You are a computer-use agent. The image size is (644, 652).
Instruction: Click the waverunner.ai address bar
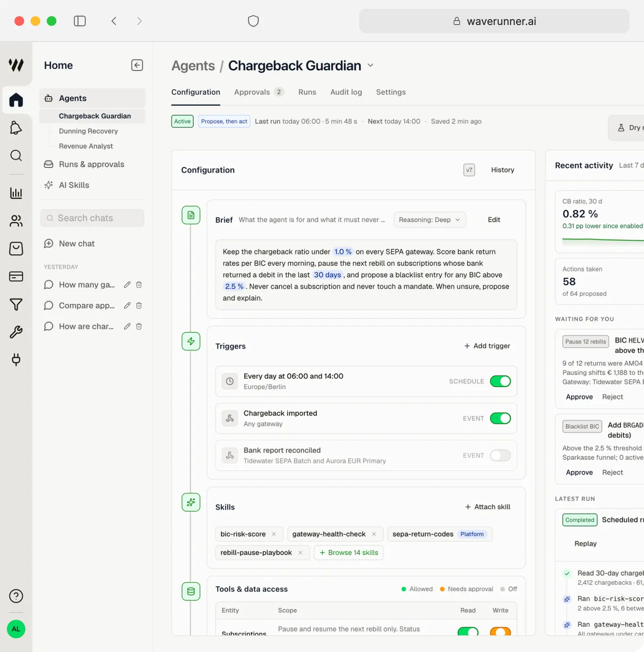494,21
